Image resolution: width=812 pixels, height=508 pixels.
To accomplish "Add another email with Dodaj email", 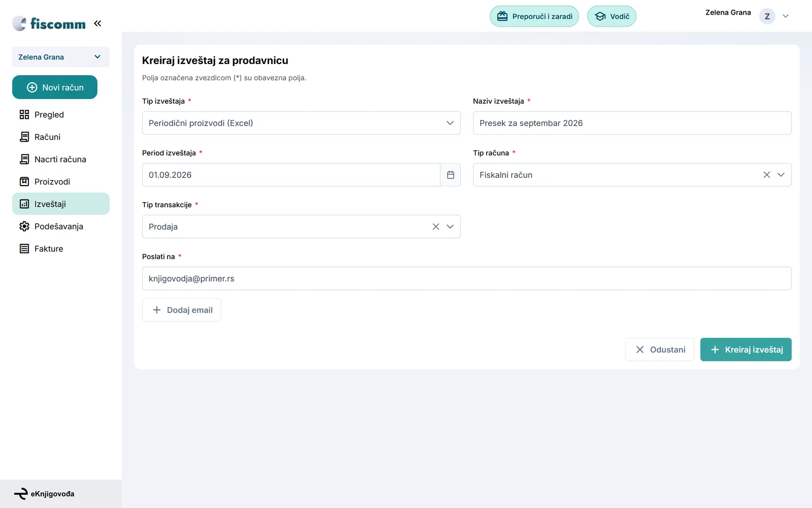I will [182, 310].
